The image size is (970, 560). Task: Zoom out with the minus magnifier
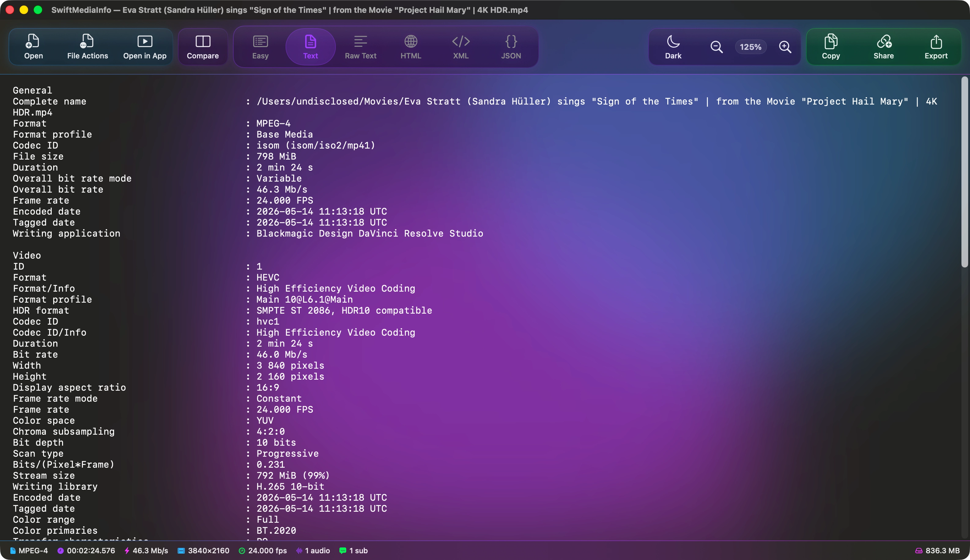[x=716, y=47]
